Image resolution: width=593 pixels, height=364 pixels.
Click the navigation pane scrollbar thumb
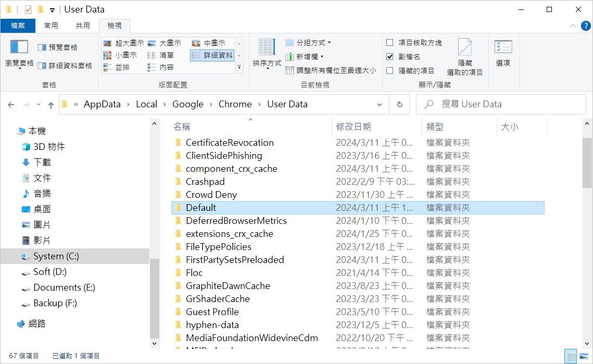[x=154, y=298]
